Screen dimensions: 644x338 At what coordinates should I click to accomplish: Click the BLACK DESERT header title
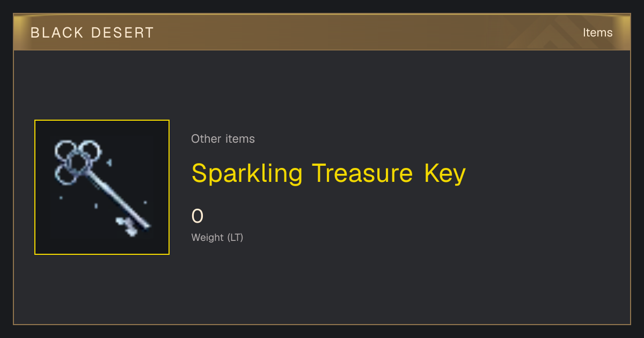tap(92, 33)
